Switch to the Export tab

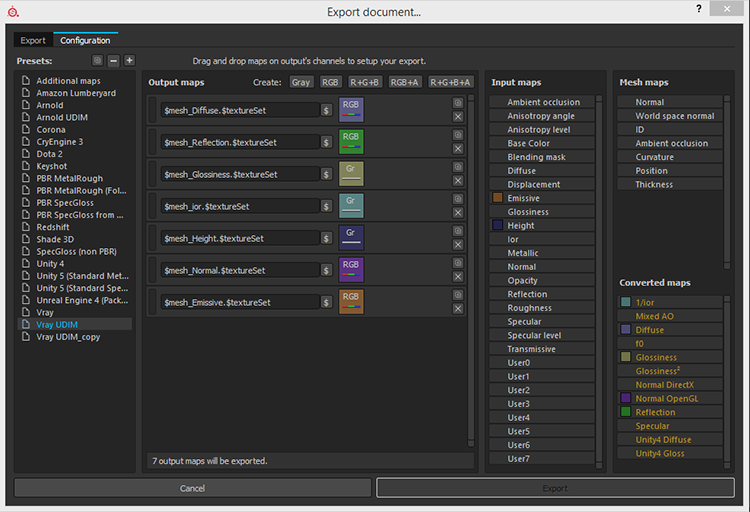(x=33, y=41)
